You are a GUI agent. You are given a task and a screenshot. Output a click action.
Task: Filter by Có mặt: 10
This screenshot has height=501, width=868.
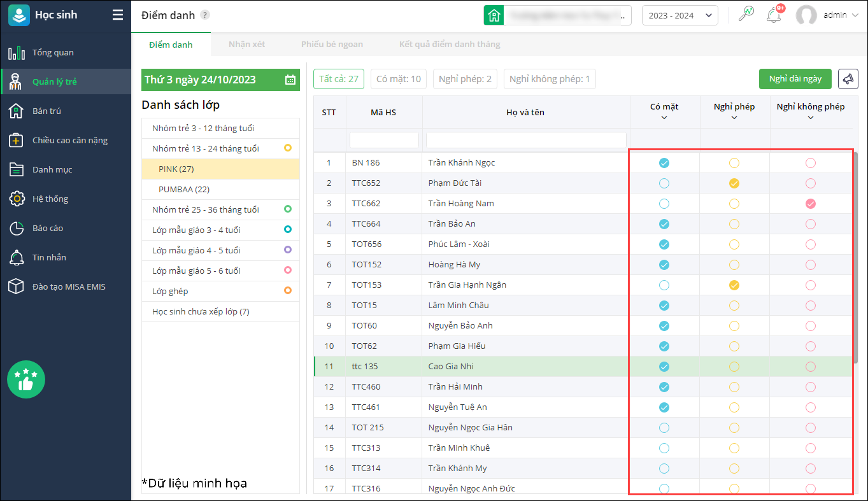tap(399, 79)
